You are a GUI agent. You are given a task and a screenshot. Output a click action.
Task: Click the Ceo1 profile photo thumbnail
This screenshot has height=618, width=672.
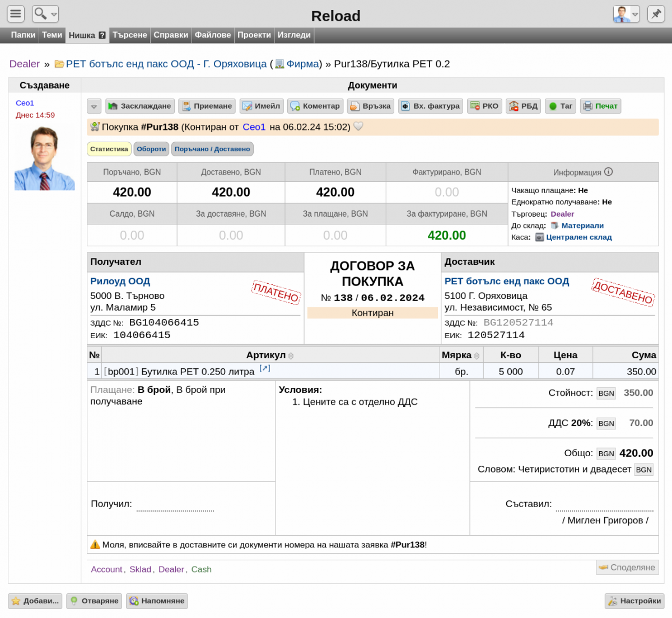(45, 158)
